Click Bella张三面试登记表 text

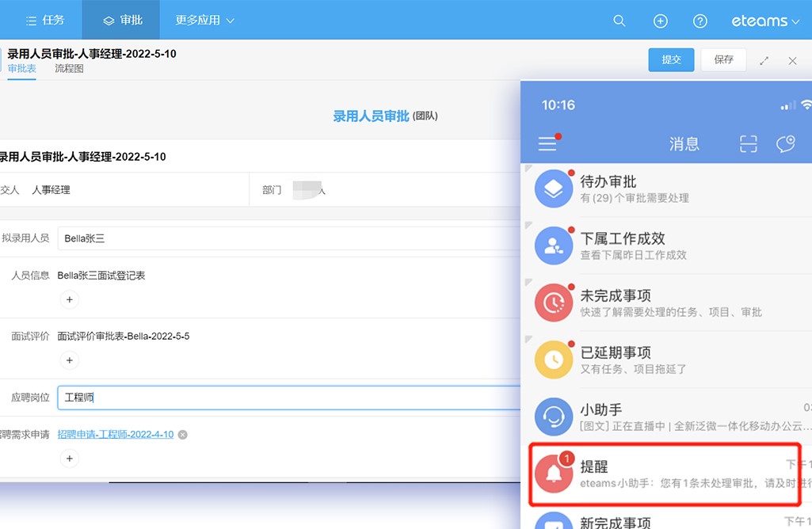101,276
